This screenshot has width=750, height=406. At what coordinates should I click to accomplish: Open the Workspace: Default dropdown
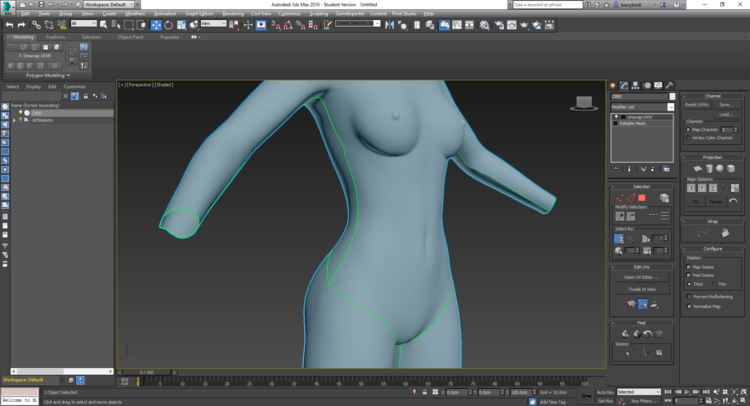tap(111, 4)
